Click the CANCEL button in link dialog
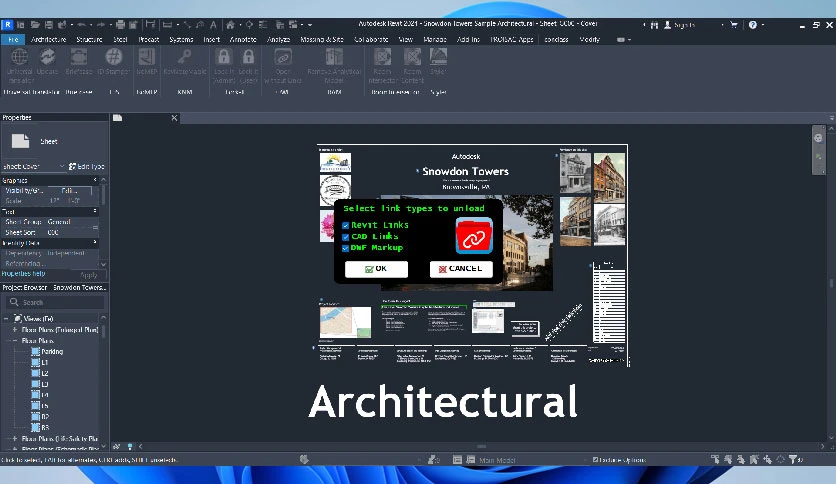The image size is (836, 484). coord(461,269)
